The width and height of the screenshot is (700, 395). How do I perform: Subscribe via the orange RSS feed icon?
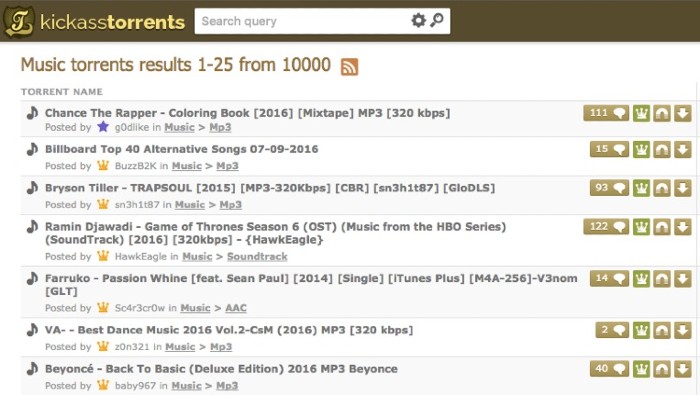point(350,67)
